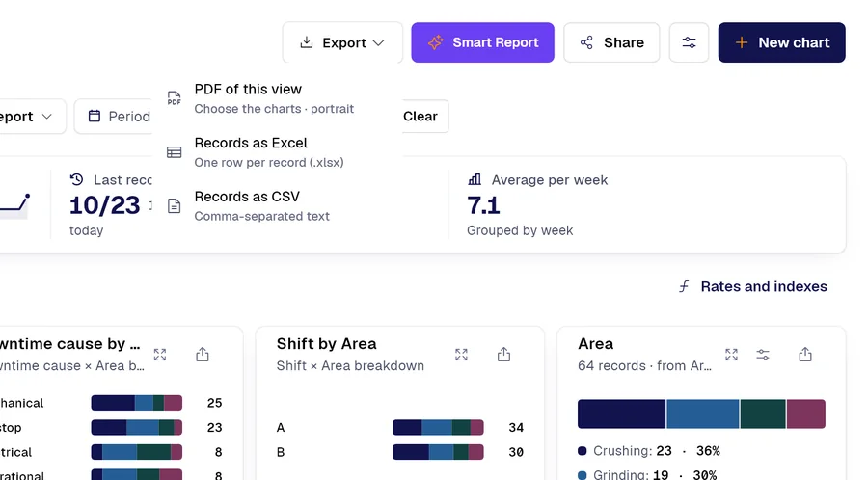Click the shift B count 30
Image resolution: width=868 pixels, height=480 pixels.
click(516, 452)
